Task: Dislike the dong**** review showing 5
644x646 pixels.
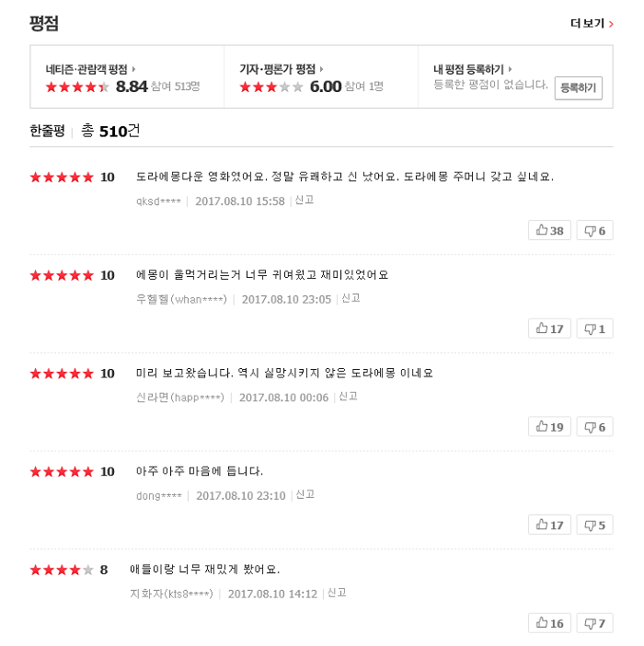Action: pyautogui.click(x=594, y=525)
